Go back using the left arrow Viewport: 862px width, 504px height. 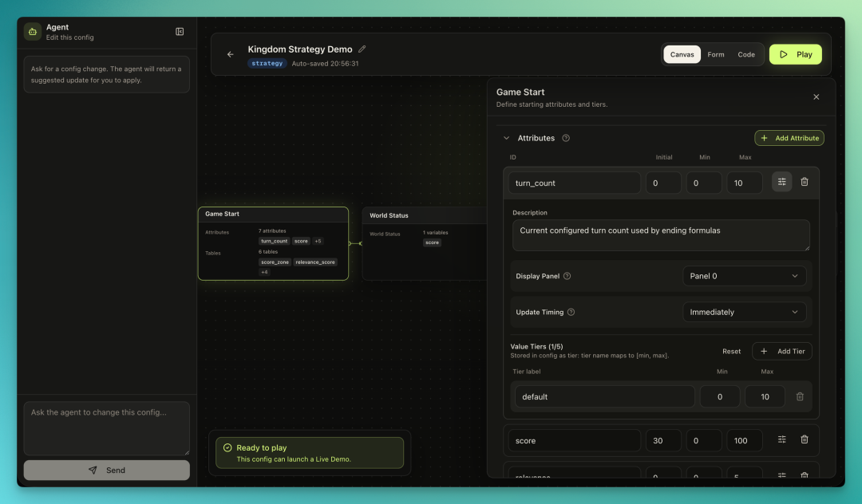click(x=231, y=54)
